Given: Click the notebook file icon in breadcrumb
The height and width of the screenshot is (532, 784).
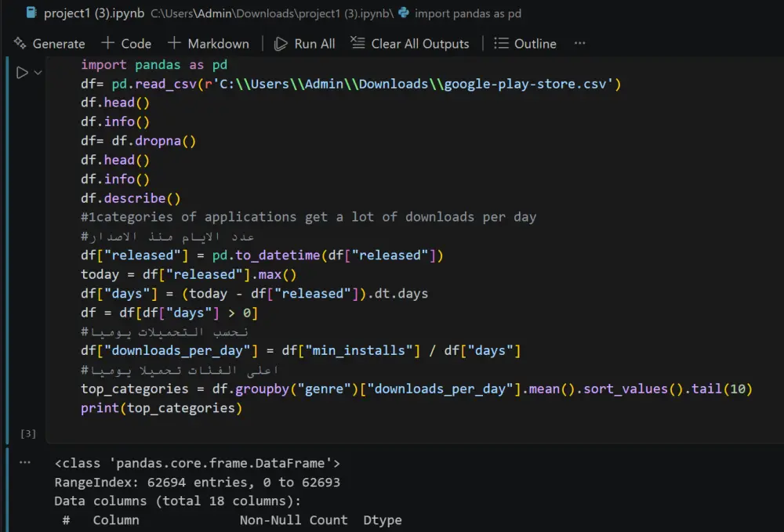Looking at the screenshot, I should point(31,13).
